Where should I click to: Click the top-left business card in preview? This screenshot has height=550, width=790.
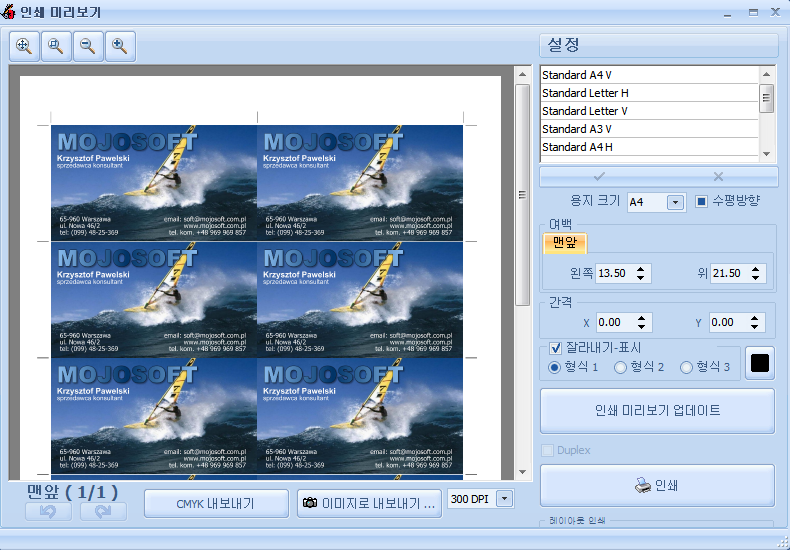click(154, 183)
